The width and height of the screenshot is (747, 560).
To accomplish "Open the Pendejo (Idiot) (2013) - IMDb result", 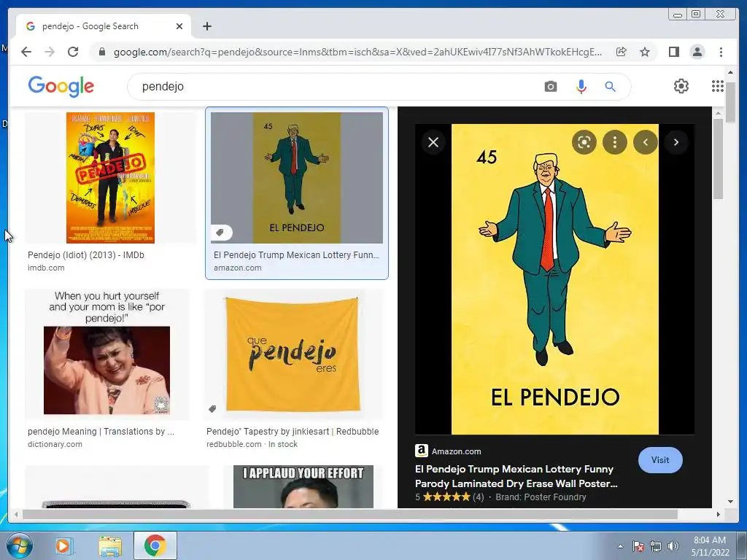I will (86, 255).
